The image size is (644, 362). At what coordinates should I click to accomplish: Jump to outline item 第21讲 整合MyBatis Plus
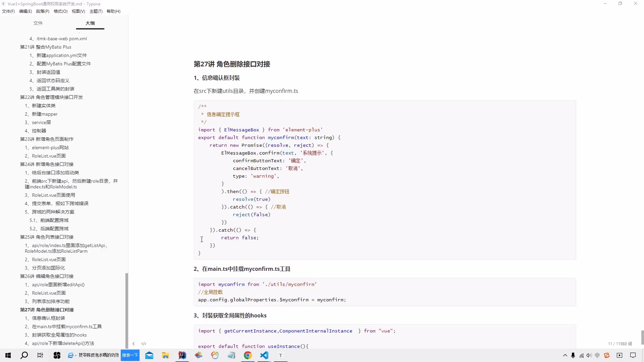click(x=45, y=47)
